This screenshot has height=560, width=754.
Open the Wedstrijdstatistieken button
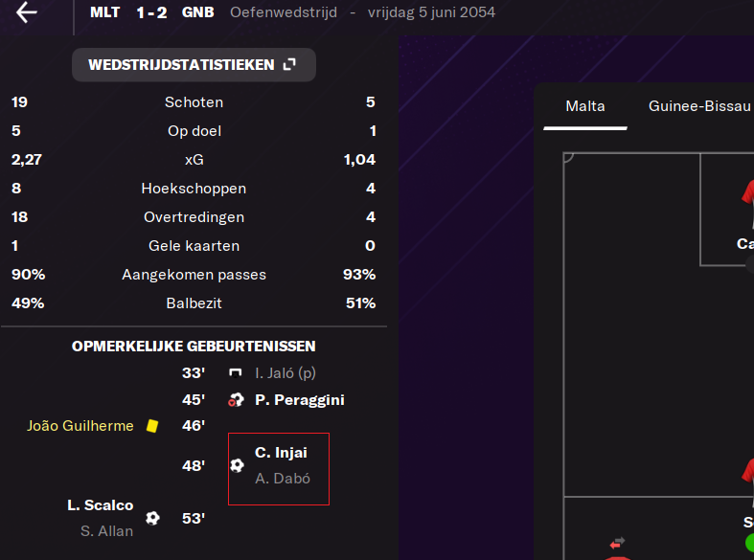coord(194,64)
